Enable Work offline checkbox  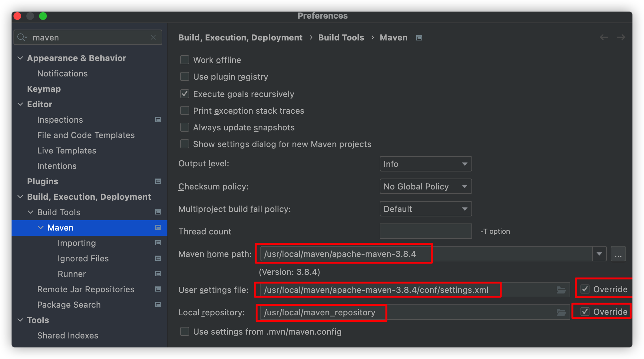(x=185, y=60)
